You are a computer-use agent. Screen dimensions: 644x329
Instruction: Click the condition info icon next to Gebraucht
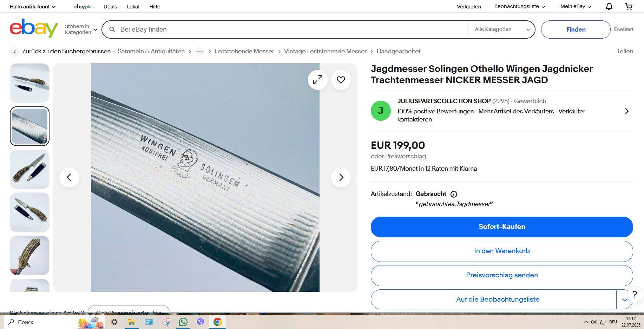(x=454, y=194)
